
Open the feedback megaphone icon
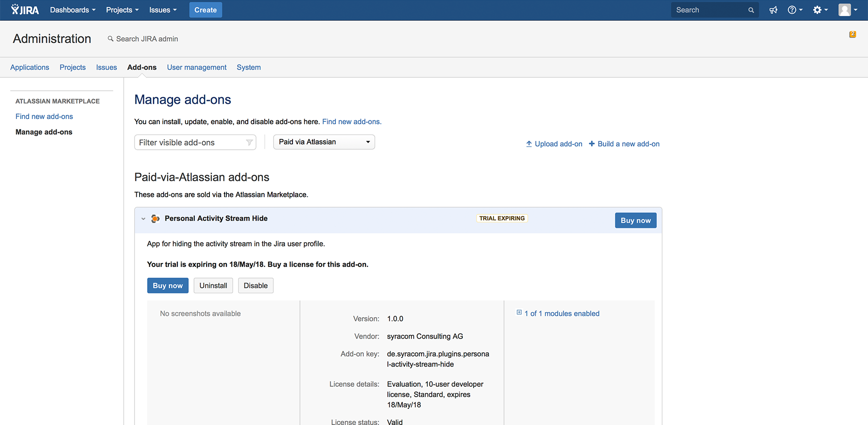click(773, 10)
